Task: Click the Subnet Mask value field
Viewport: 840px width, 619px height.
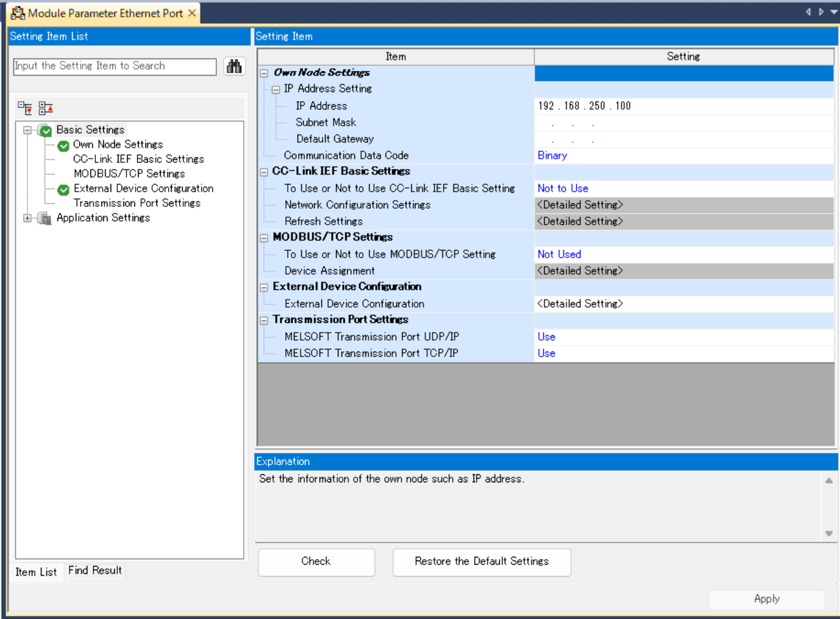Action: click(684, 123)
